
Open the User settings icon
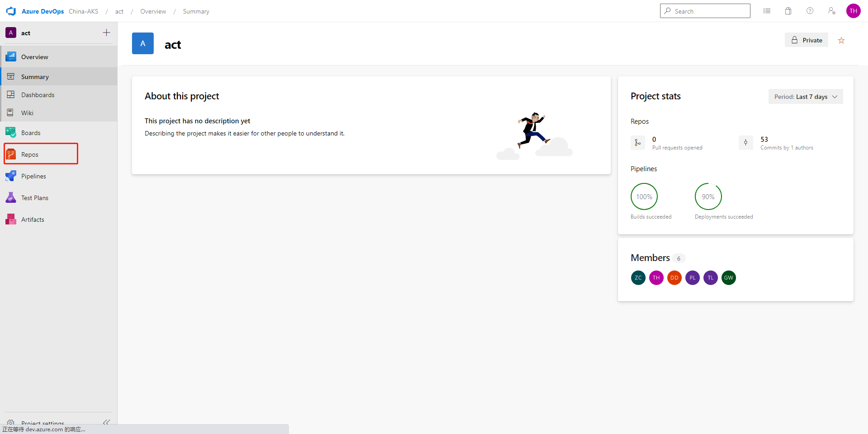832,11
